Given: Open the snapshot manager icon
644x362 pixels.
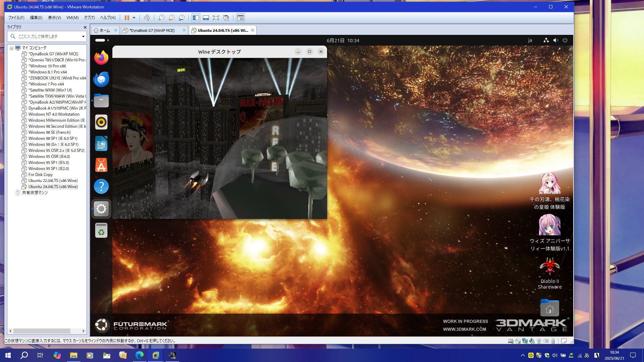Looking at the screenshot, I should click(181, 18).
